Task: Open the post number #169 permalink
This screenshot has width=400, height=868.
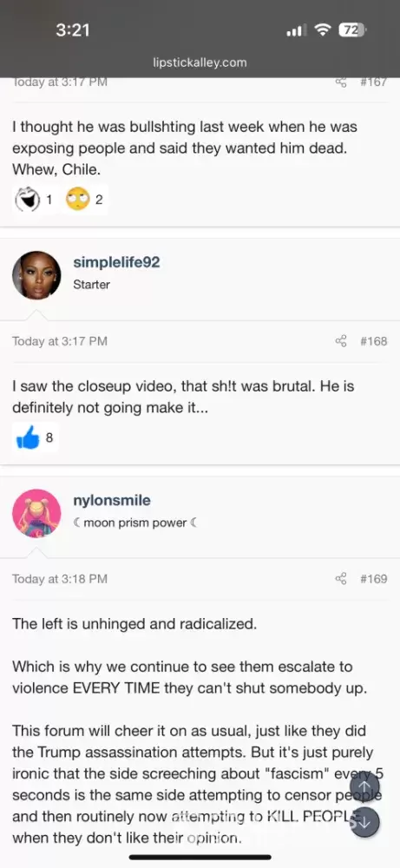Action: point(373,579)
